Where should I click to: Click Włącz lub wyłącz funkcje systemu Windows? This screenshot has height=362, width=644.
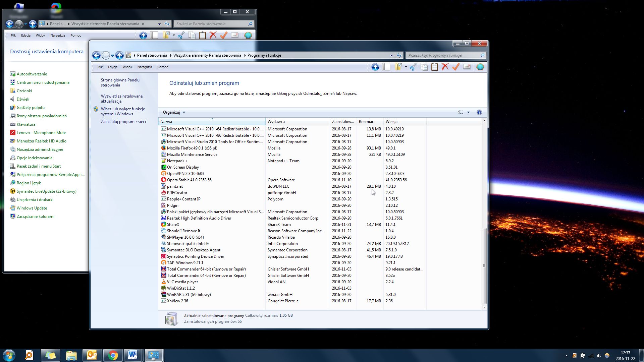pyautogui.click(x=123, y=112)
